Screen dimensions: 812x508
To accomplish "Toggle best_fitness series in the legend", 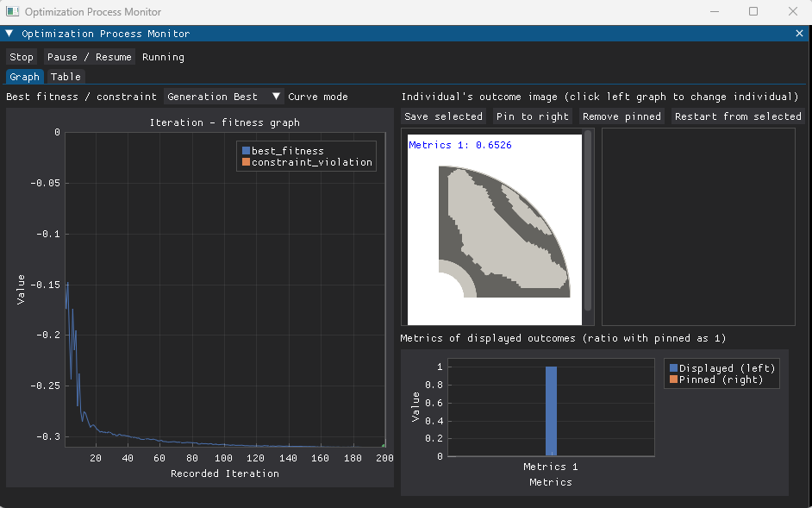I will click(x=283, y=151).
